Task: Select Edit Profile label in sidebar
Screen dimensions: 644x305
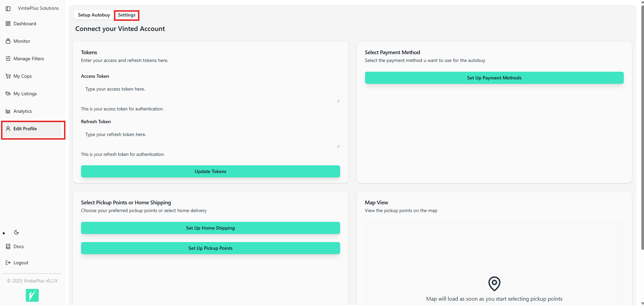Action: coord(25,129)
